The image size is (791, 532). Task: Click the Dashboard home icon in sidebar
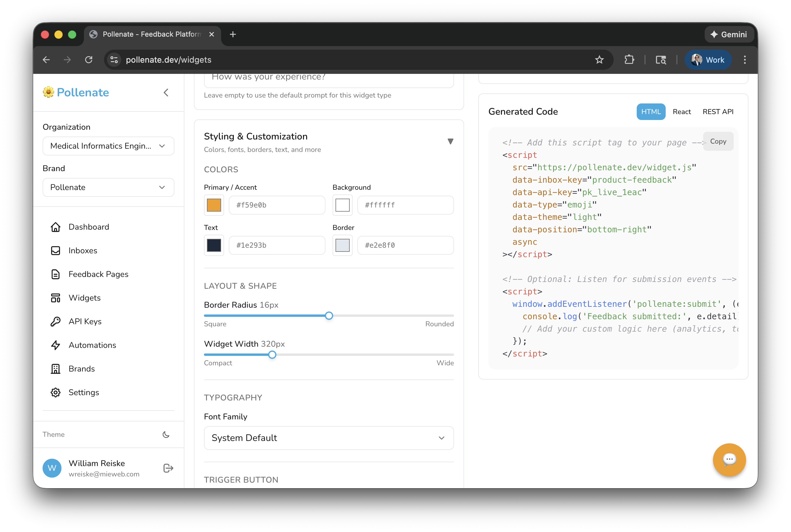tap(55, 227)
